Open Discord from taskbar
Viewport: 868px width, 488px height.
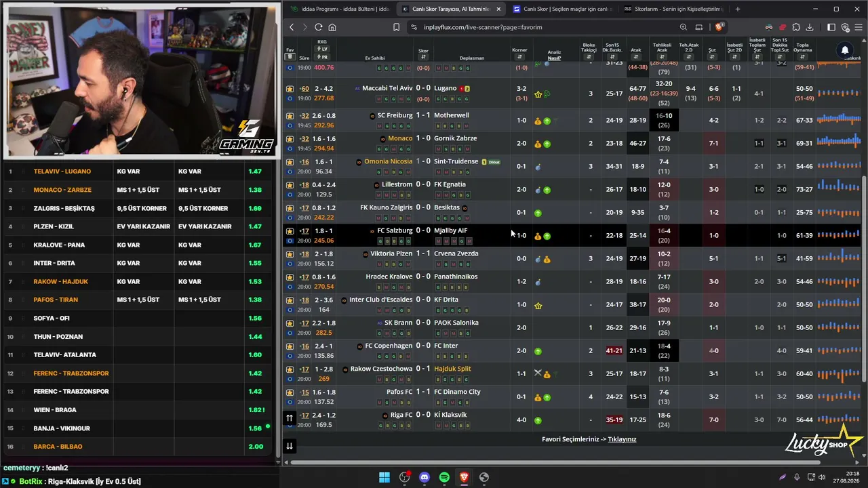coord(425,477)
